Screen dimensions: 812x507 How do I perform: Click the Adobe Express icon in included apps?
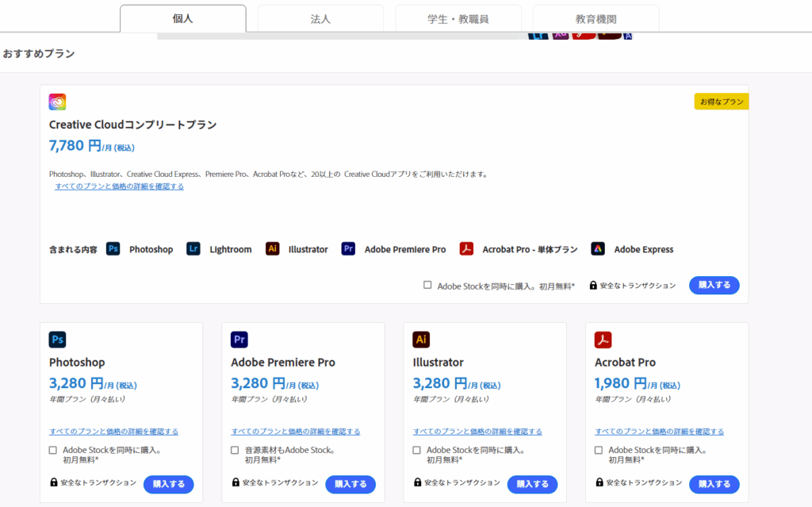(x=598, y=249)
